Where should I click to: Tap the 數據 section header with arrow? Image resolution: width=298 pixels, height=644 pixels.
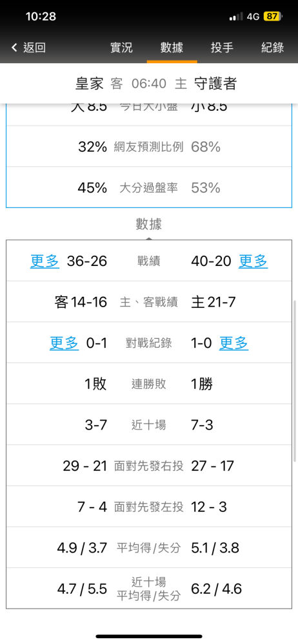(148, 225)
